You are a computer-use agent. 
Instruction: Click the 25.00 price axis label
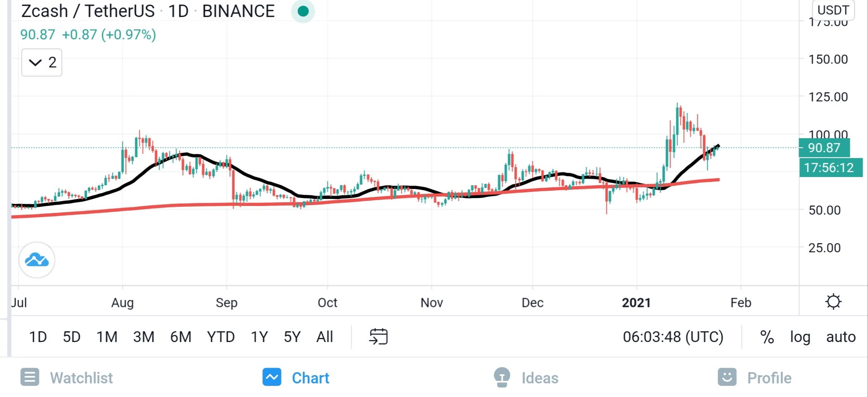825,248
